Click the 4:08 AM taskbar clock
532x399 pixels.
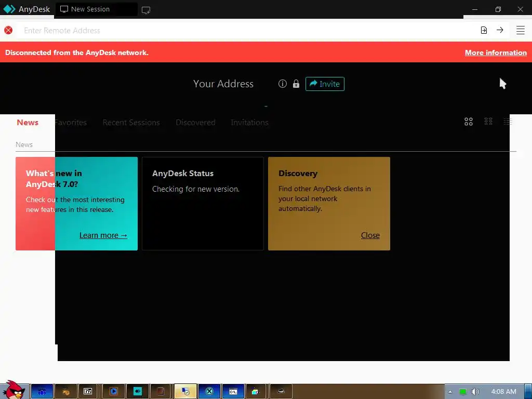tap(503, 392)
